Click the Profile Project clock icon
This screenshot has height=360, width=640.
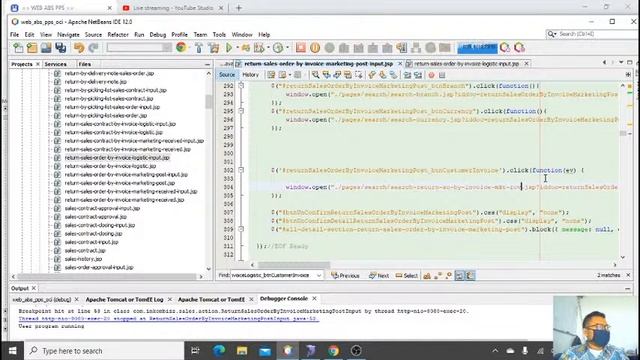click(278, 48)
